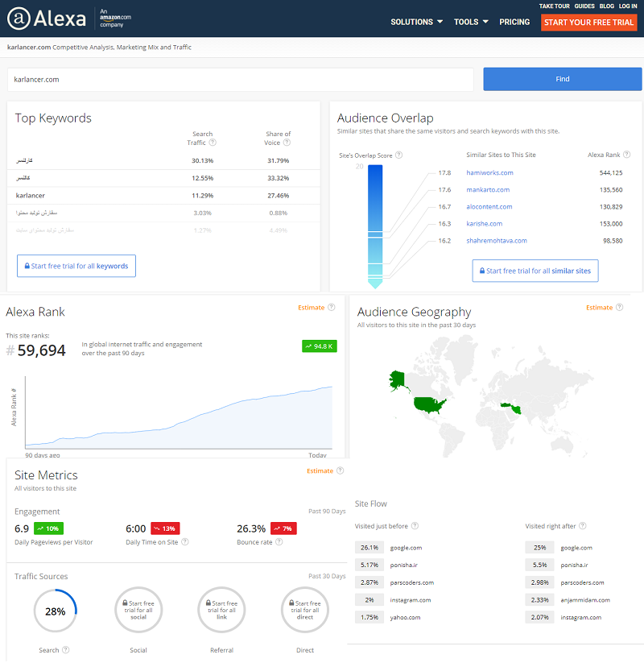Click instagram.com under Visited right after
644x667 pixels.
pos(580,617)
